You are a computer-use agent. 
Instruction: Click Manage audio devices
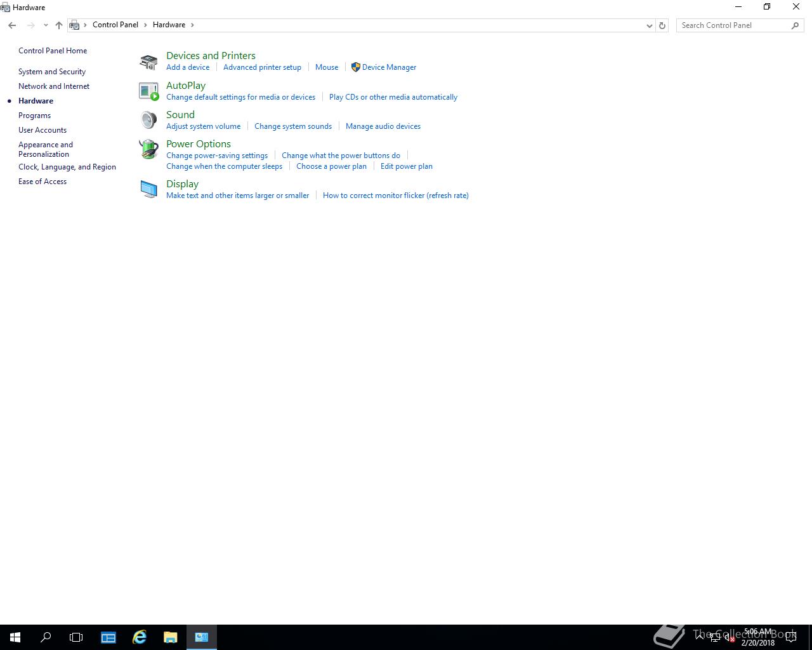pyautogui.click(x=383, y=126)
